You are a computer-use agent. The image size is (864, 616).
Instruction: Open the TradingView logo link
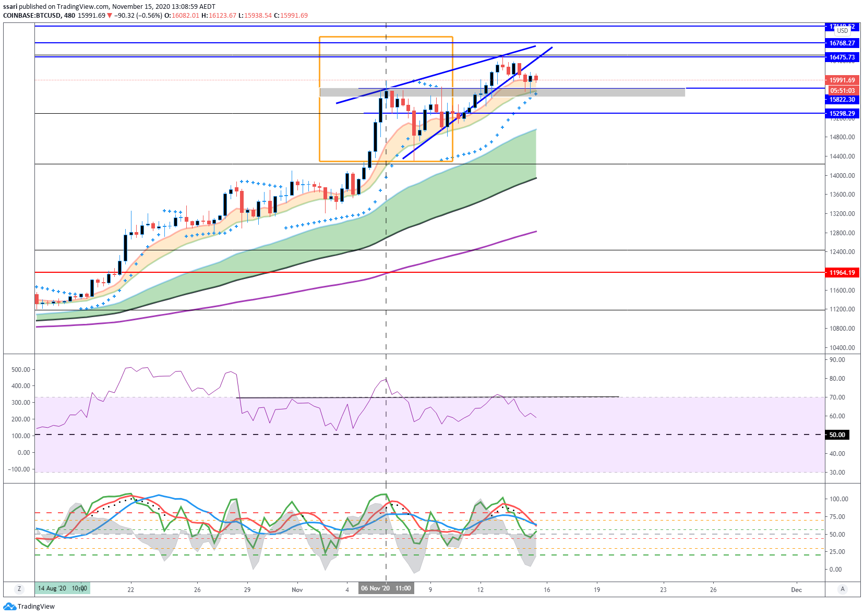[29, 606]
